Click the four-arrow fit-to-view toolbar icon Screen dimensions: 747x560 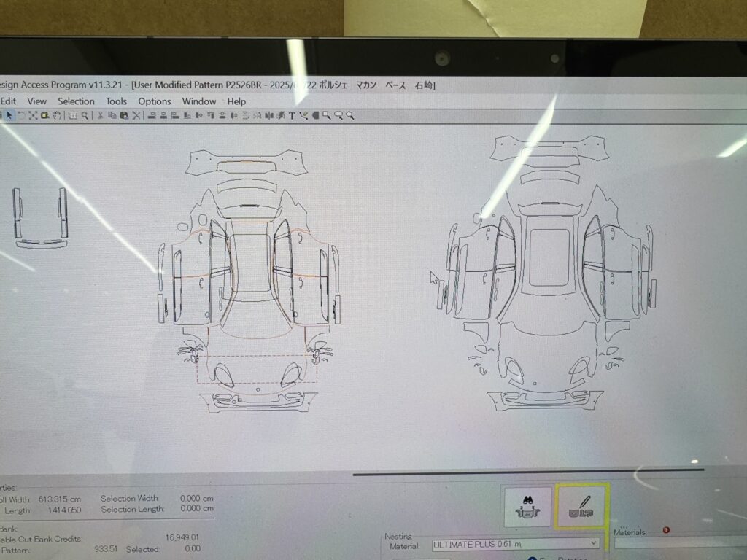click(33, 115)
